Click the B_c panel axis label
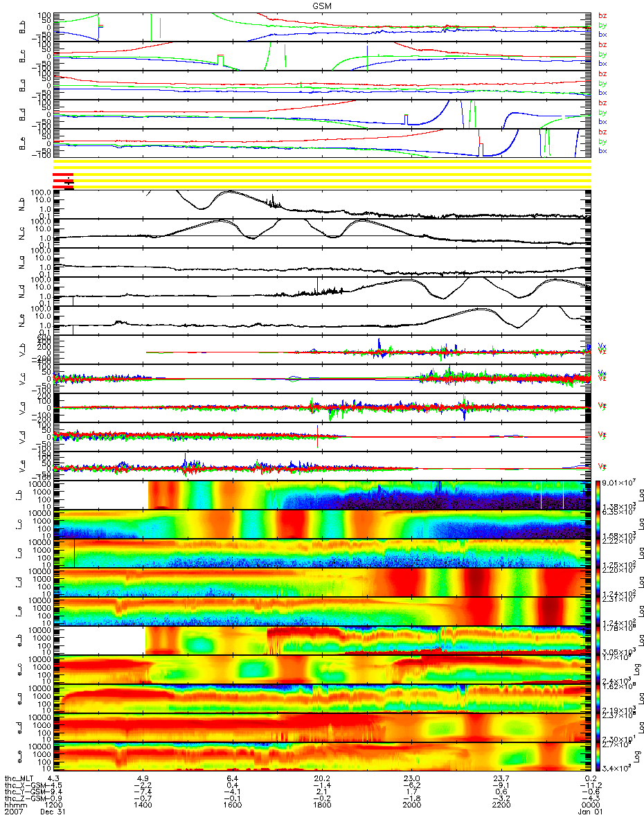The image size is (644, 831). coord(21,55)
